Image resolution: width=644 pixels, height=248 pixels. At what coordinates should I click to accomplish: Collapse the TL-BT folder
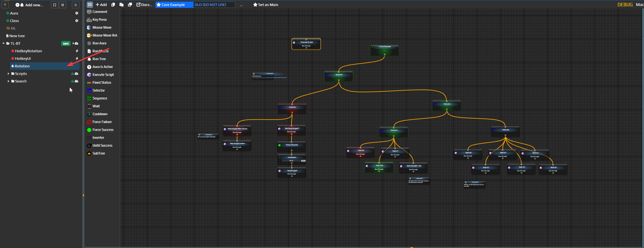tap(3, 43)
